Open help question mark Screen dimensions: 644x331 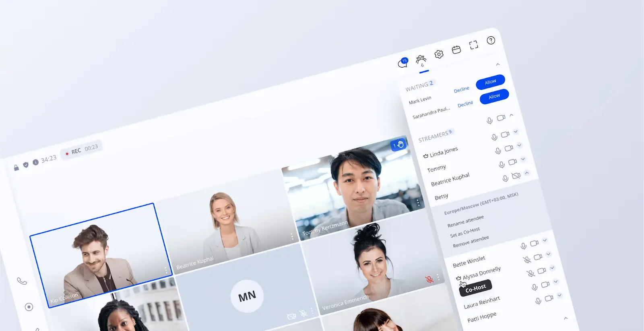(491, 40)
